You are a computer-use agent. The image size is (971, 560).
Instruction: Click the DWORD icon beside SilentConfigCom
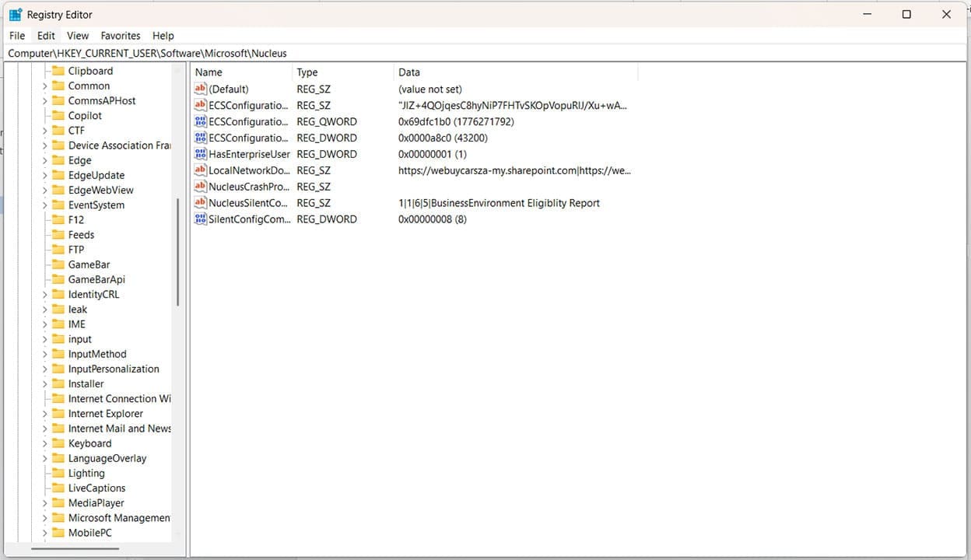(x=202, y=219)
